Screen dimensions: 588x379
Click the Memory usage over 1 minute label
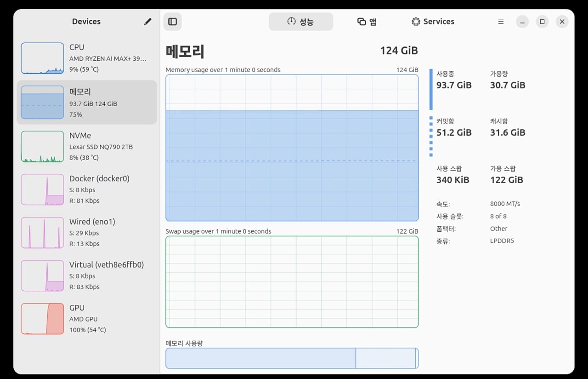pos(223,70)
